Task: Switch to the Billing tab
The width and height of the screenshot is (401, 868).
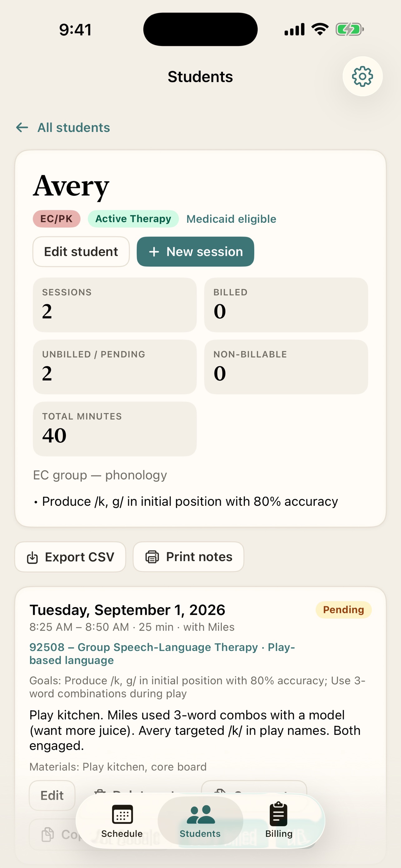Action: 279,821
